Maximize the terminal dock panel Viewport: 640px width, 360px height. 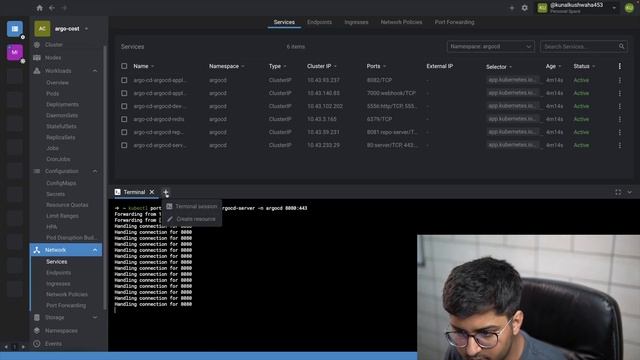click(x=618, y=192)
